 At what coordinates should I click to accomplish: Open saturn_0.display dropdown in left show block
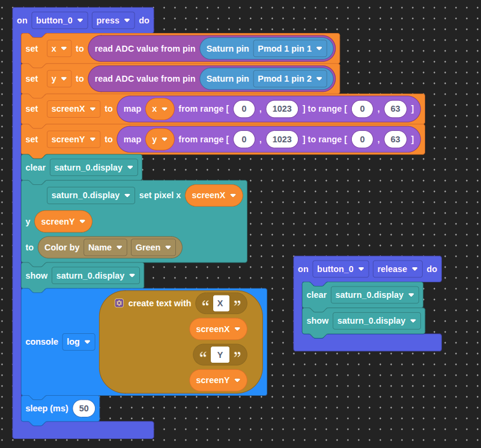click(x=95, y=276)
